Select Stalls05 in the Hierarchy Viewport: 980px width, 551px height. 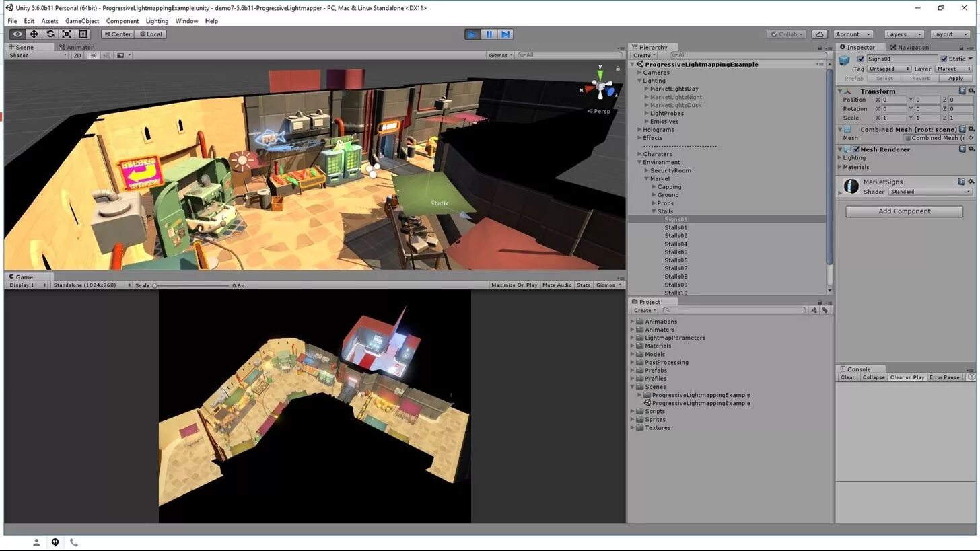(x=676, y=252)
